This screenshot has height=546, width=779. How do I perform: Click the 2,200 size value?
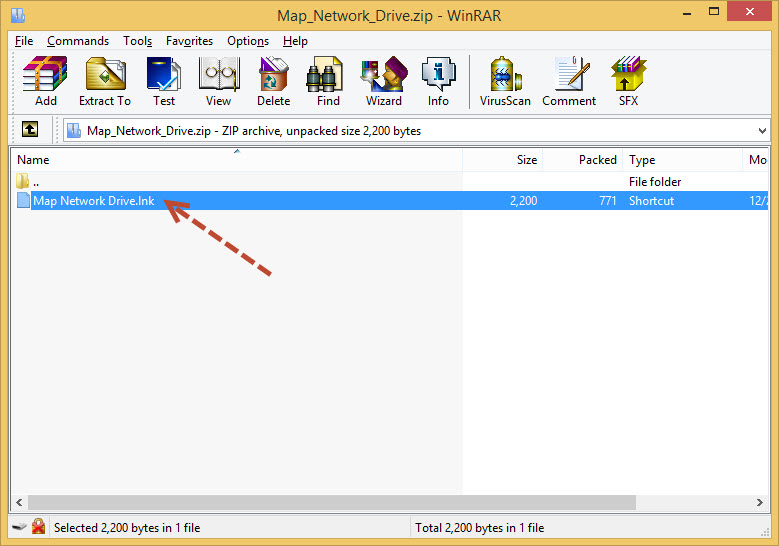tap(524, 201)
